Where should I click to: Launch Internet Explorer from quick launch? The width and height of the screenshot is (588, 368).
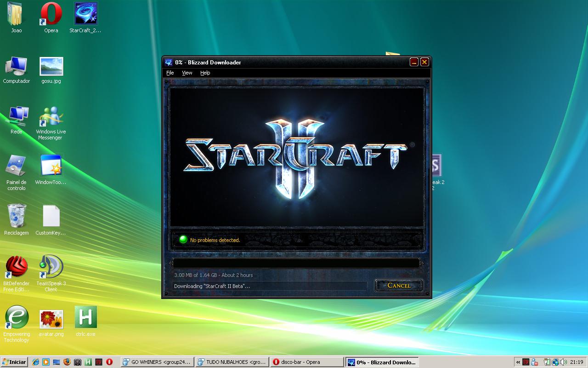[x=36, y=362]
